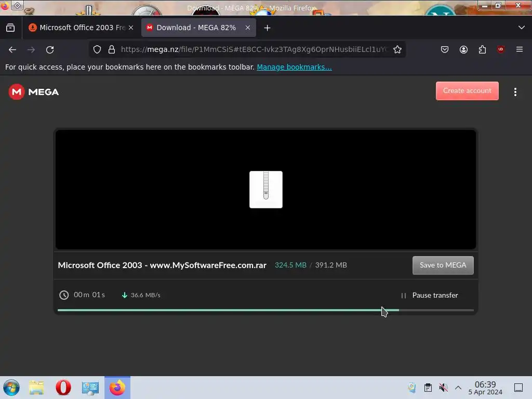Show site security padlock info
This screenshot has width=532, height=399.
(x=112, y=49)
